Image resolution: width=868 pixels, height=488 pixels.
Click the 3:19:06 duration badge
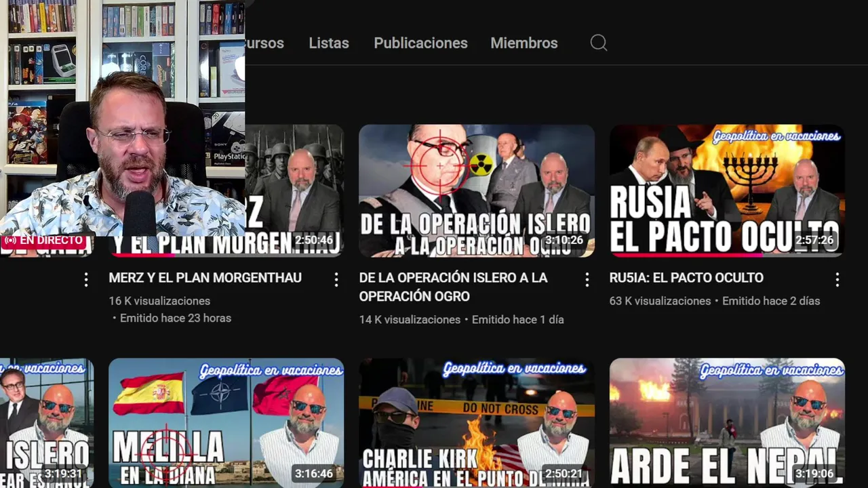pos(815,474)
